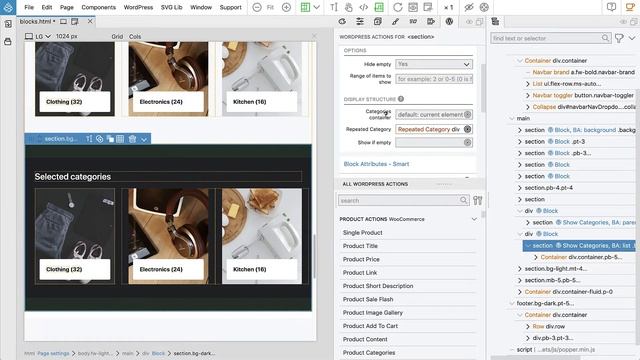Open the code editor icon
Viewport: 640px width, 360px height.
tap(363, 7)
